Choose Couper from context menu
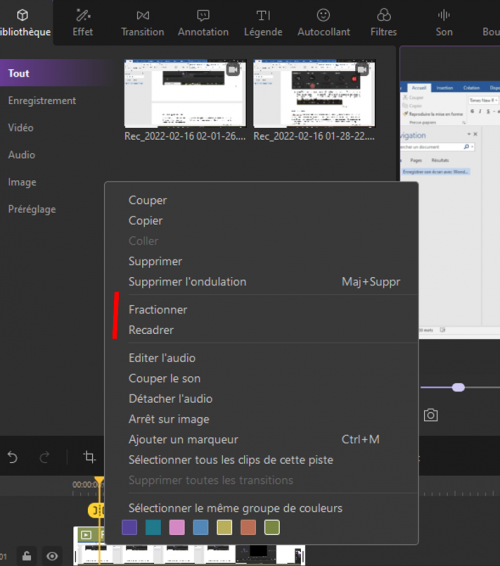 pos(261,200)
